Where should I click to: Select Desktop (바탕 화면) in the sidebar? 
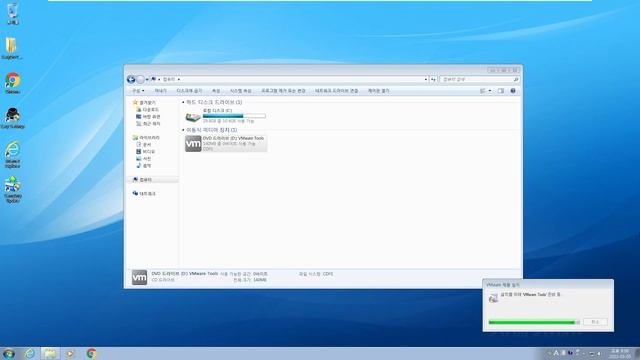point(148,116)
